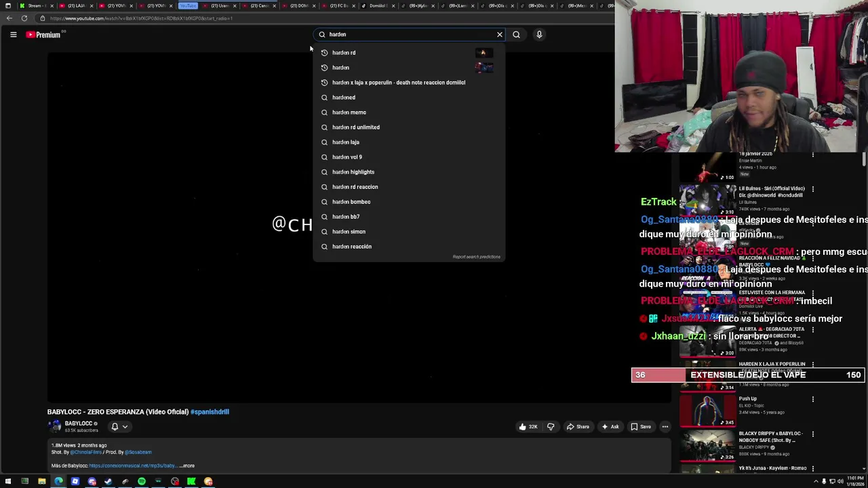Open the YouTube guide hamburger menu
Viewport: 868px width, 488px height.
coord(13,35)
